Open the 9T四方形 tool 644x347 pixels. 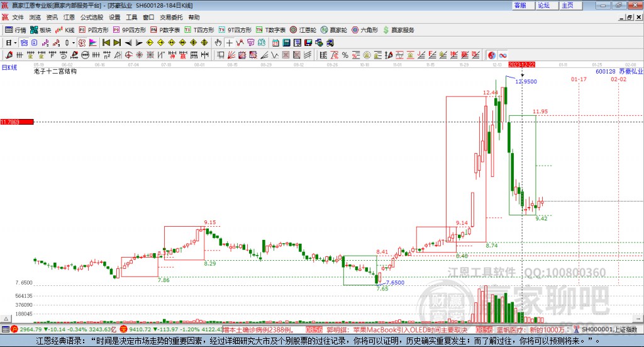(235, 30)
